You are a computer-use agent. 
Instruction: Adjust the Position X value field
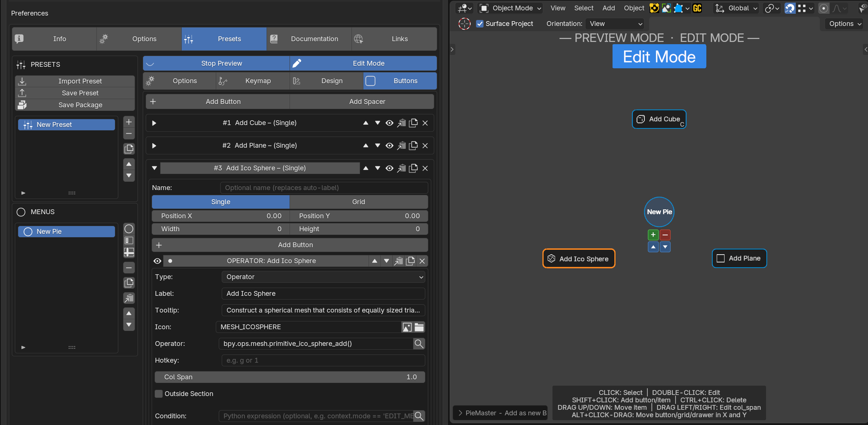tap(220, 216)
